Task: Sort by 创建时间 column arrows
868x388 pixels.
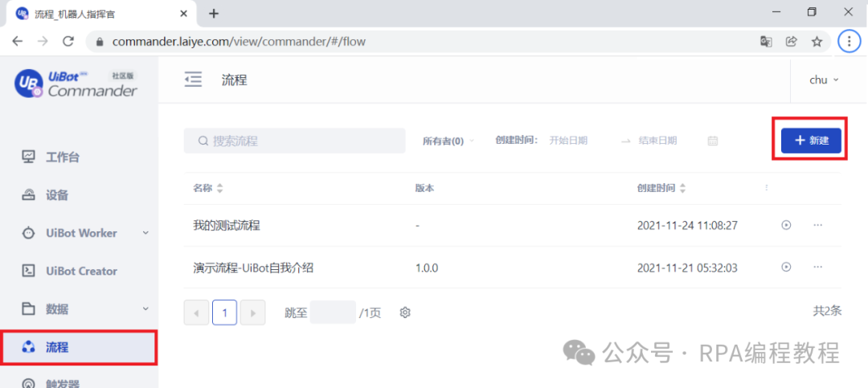Action: point(682,188)
